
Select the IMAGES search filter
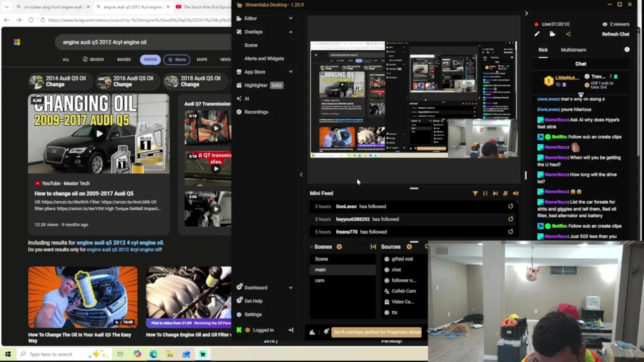pos(124,59)
